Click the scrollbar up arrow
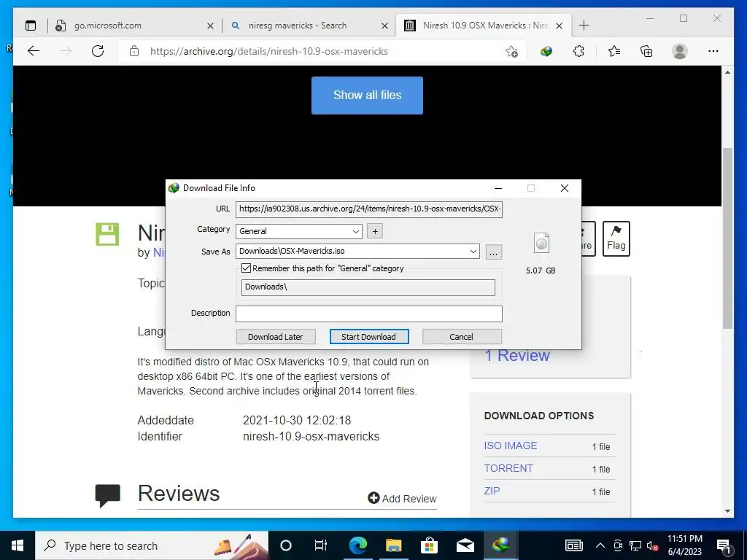 click(727, 72)
